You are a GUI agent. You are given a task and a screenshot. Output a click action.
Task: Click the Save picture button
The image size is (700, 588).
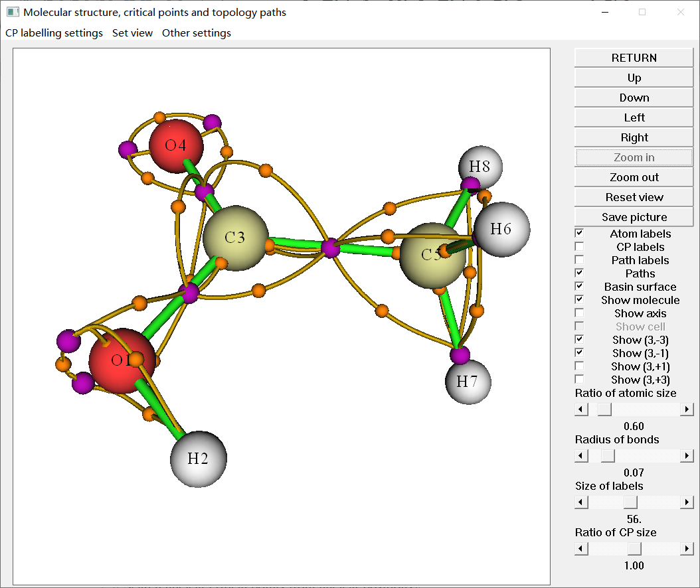click(x=634, y=217)
